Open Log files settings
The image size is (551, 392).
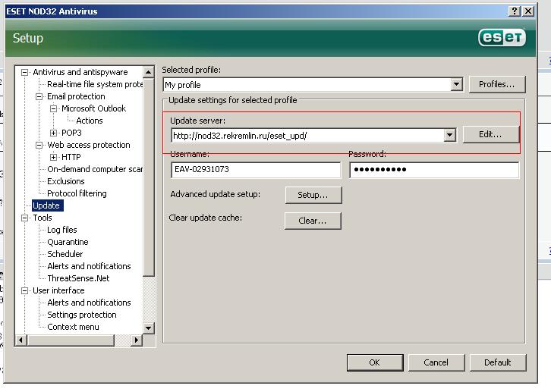61,230
